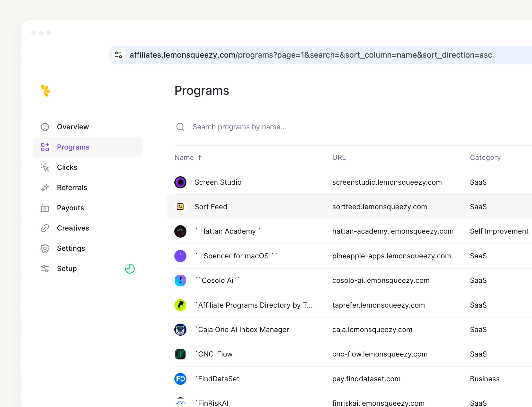The height and width of the screenshot is (407, 532).
Task: Click cnc-flow.lemonsqueezy.com URL
Action: (x=380, y=354)
